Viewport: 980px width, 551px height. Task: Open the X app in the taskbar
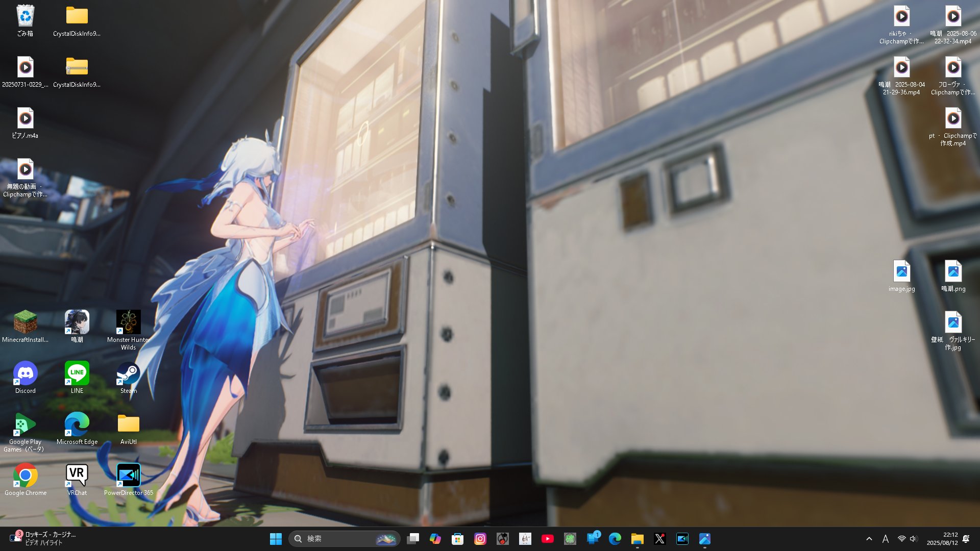pyautogui.click(x=659, y=539)
